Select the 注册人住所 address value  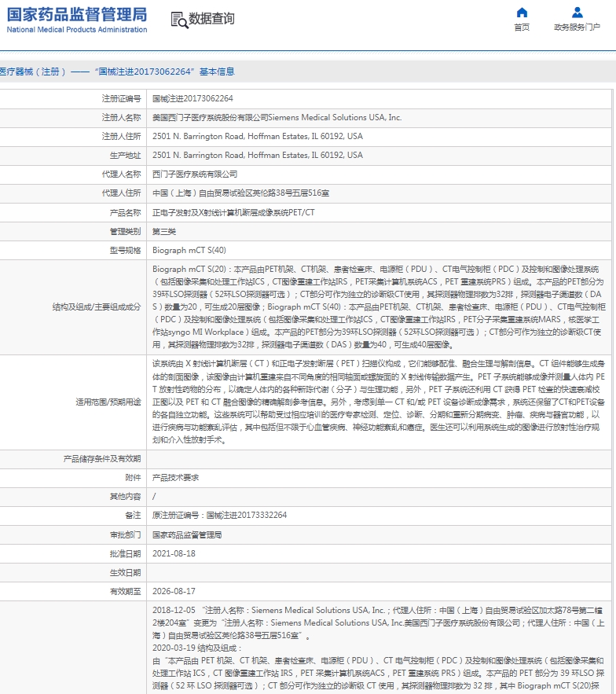[x=258, y=136]
